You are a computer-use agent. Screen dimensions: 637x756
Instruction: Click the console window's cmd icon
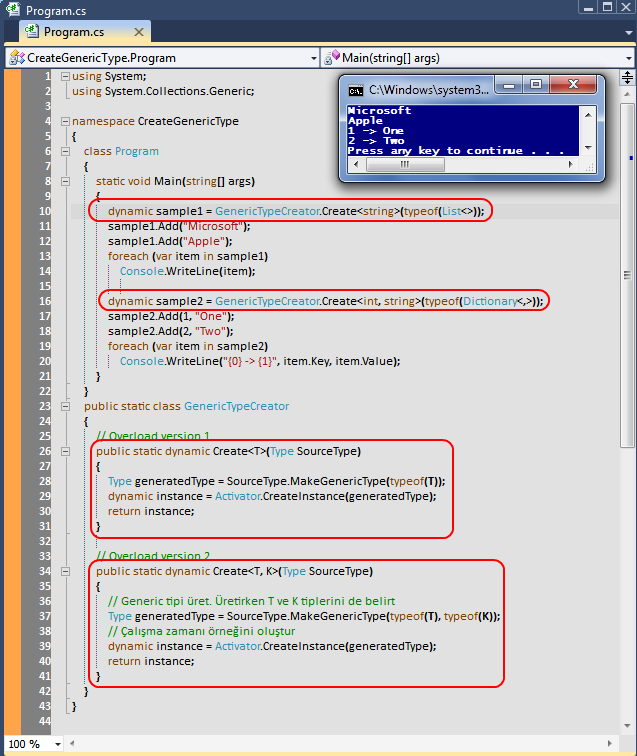pyautogui.click(x=354, y=89)
